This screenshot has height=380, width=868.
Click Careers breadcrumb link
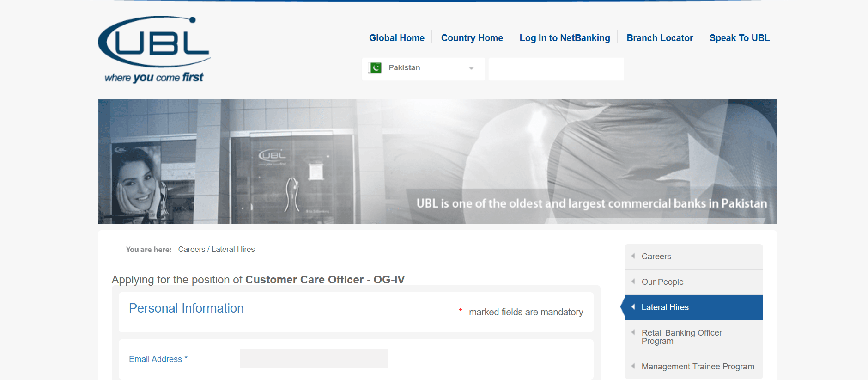click(x=191, y=249)
